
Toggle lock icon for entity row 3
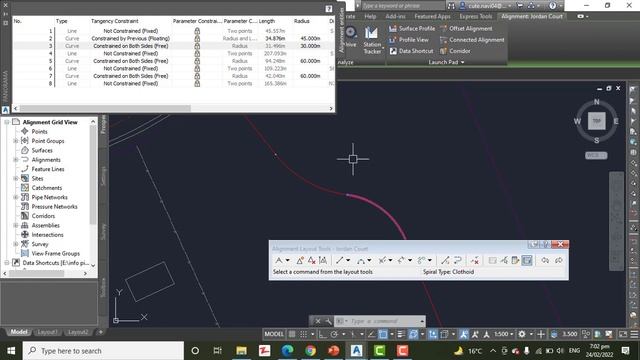pyautogui.click(x=197, y=46)
